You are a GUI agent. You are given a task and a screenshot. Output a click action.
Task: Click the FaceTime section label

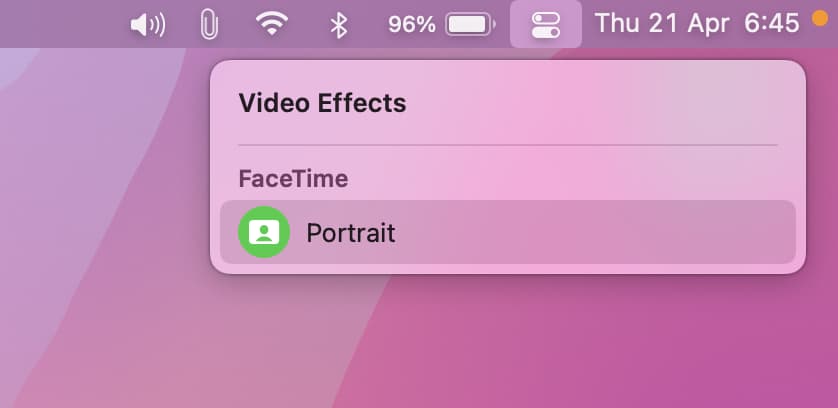tap(293, 179)
